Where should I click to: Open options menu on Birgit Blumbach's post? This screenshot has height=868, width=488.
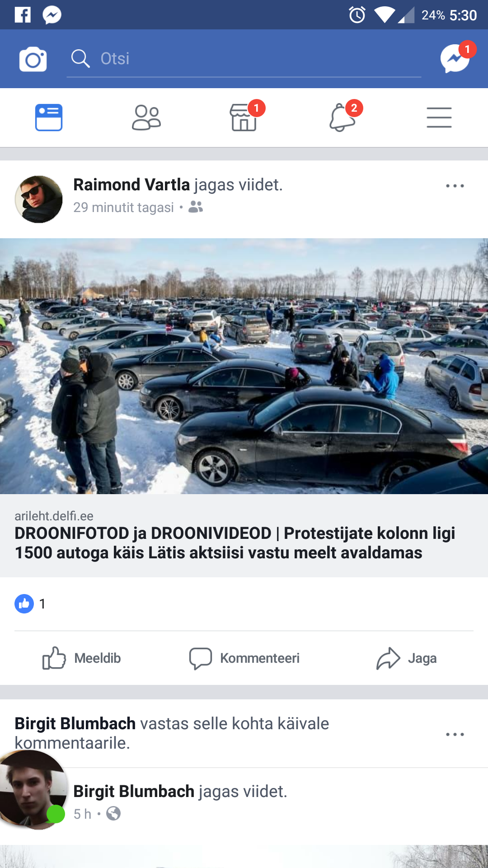[455, 734]
